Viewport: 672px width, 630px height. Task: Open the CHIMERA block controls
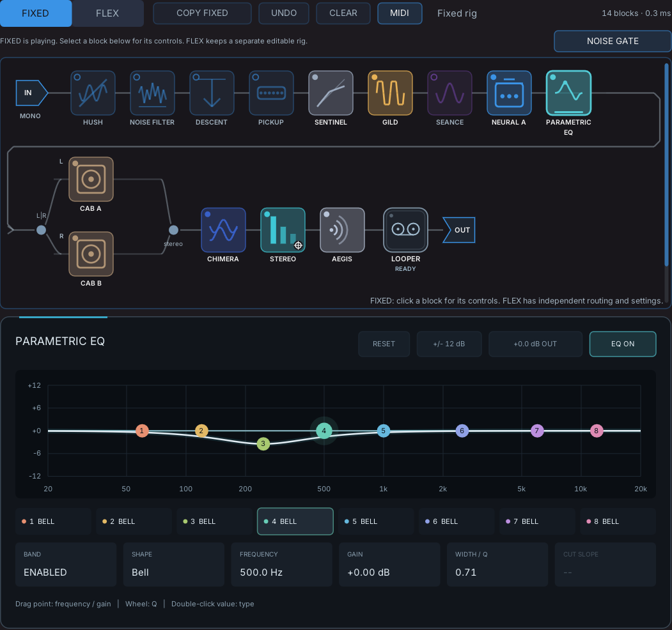[223, 230]
